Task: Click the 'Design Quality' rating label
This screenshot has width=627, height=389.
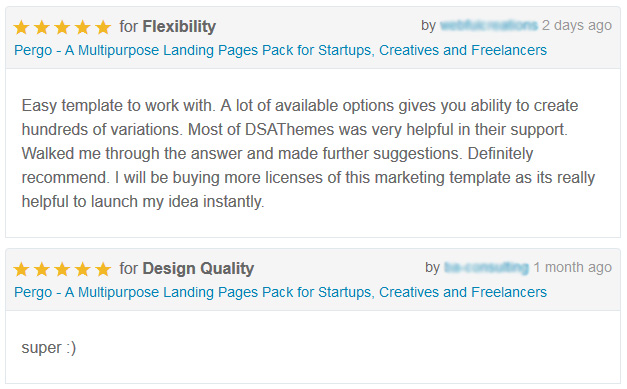Action: coord(198,269)
